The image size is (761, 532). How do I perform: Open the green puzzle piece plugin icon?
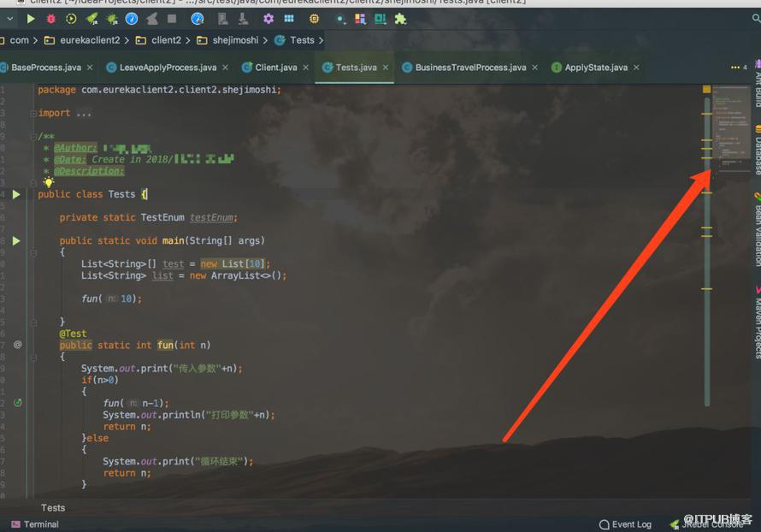pos(400,19)
